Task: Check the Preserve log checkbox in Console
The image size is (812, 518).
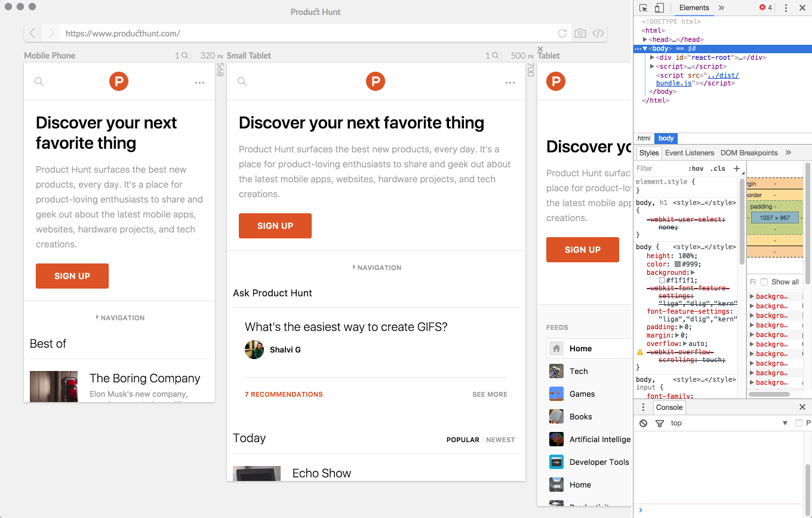Action: (x=798, y=422)
